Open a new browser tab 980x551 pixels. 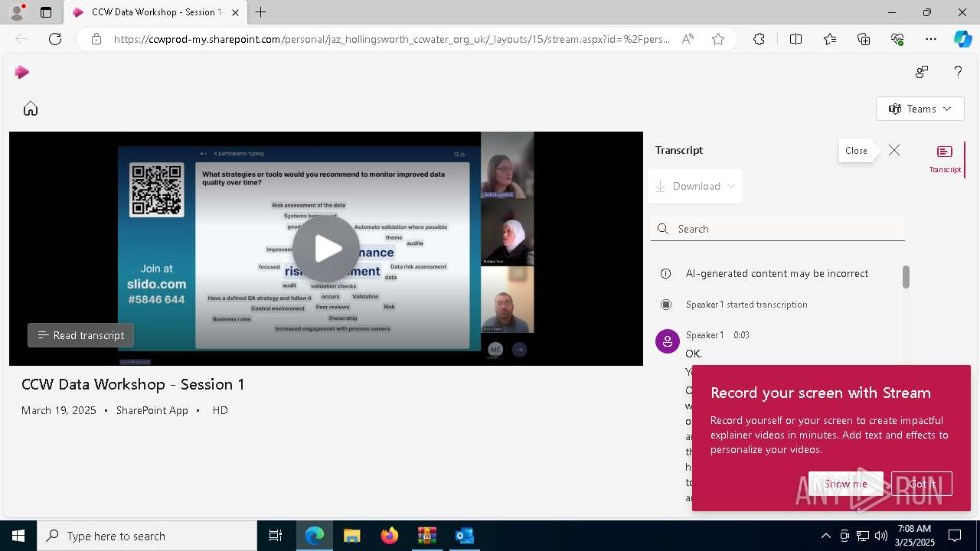click(261, 12)
